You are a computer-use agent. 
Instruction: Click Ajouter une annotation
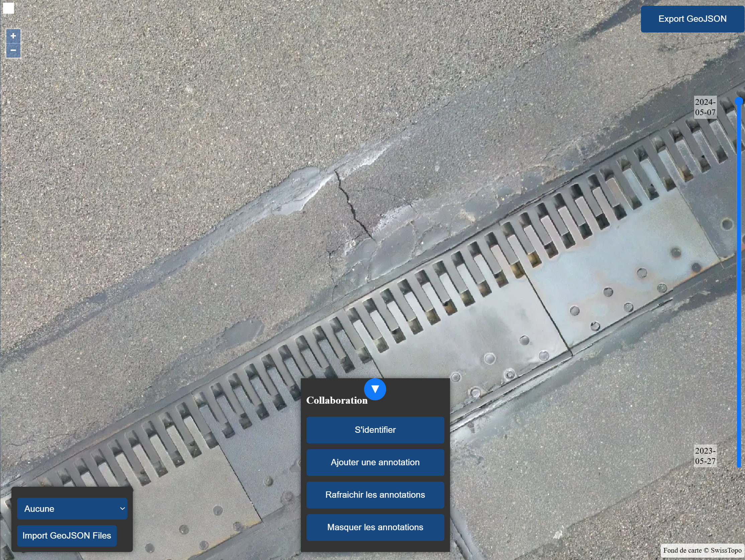pyautogui.click(x=375, y=462)
